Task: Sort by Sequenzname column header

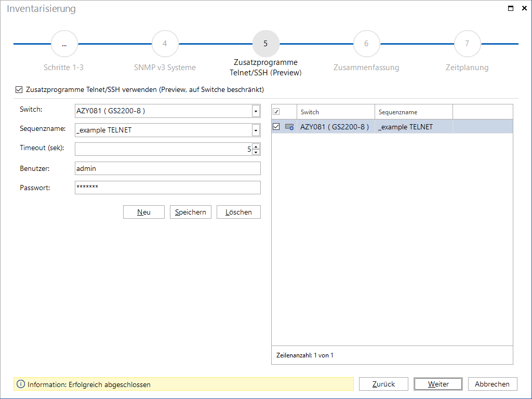Action: click(414, 112)
